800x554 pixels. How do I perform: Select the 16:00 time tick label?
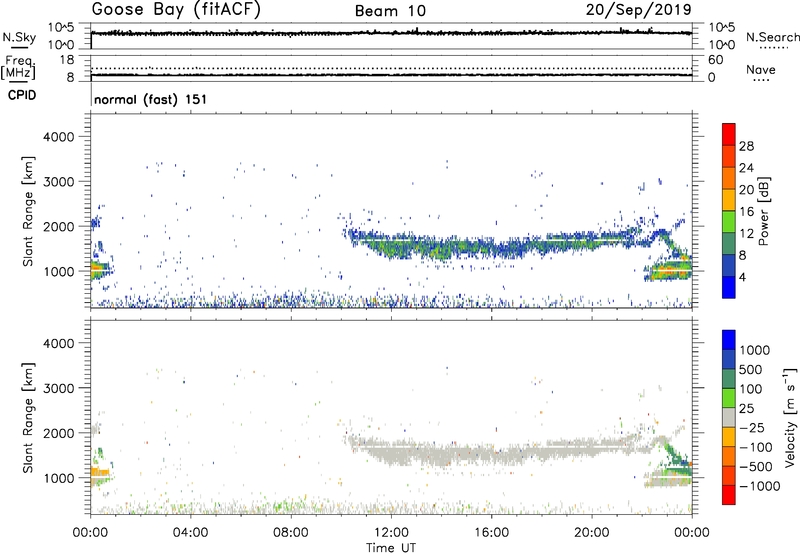[x=491, y=533]
